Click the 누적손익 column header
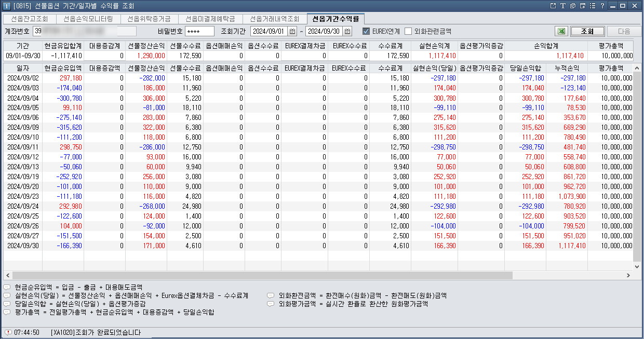 tap(567, 68)
